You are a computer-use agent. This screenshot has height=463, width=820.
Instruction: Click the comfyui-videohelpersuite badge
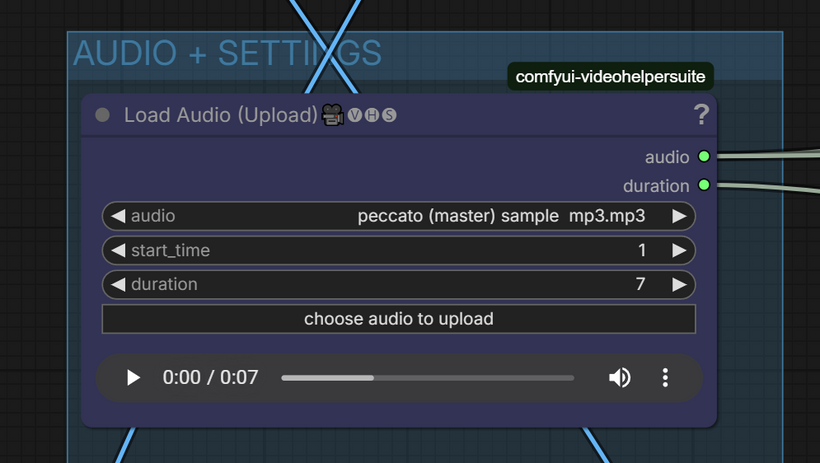(609, 76)
